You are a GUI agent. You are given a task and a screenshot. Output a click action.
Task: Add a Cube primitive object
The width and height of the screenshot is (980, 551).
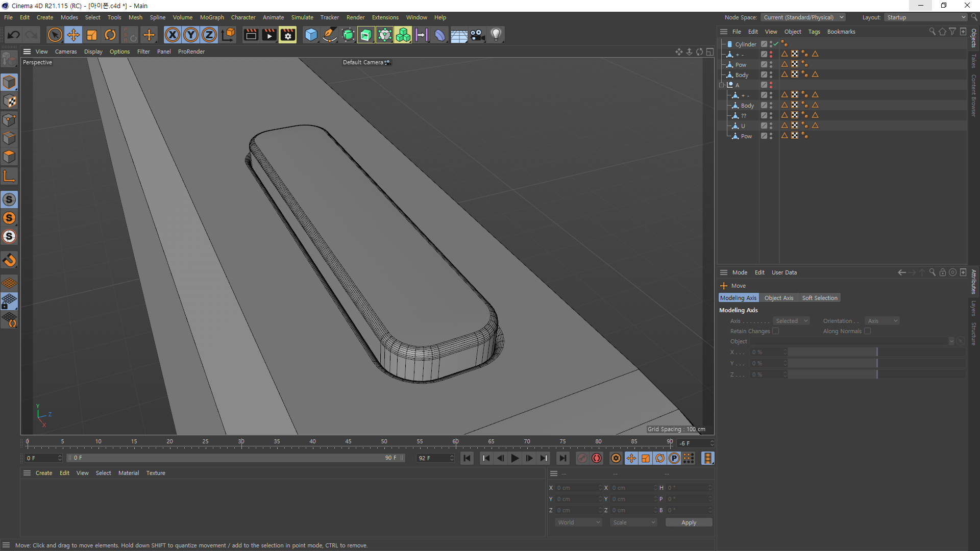pos(311,35)
